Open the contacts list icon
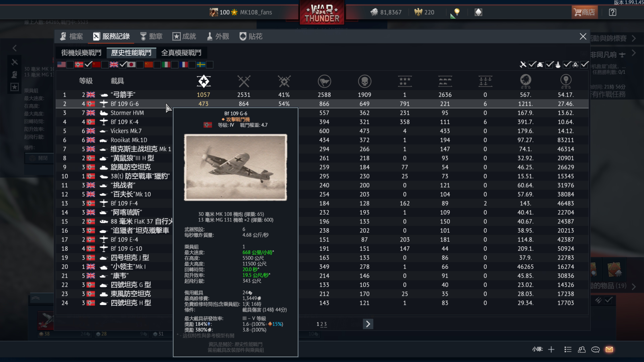644x362 pixels. pyautogui.click(x=582, y=349)
